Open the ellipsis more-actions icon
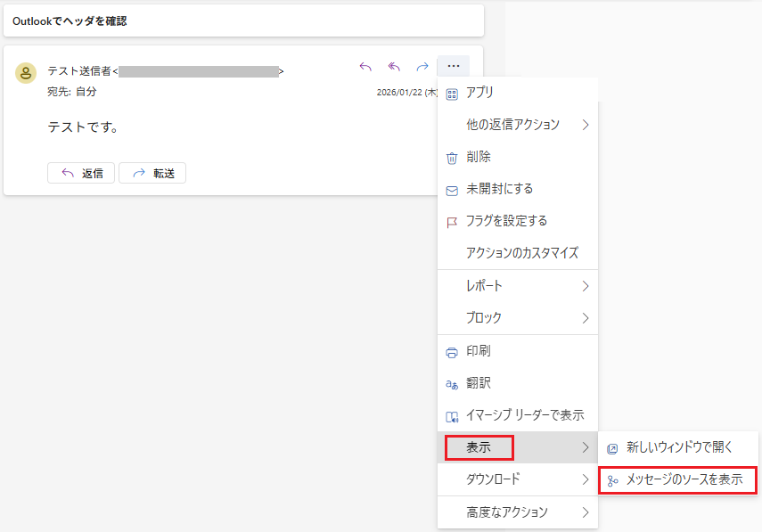Screen dimensions: 762x532 pyautogui.click(x=454, y=66)
